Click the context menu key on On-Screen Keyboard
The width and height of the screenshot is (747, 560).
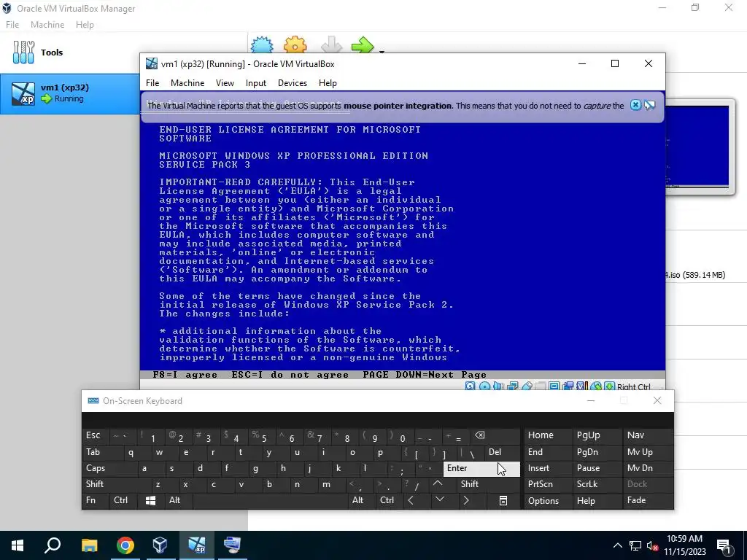click(503, 500)
